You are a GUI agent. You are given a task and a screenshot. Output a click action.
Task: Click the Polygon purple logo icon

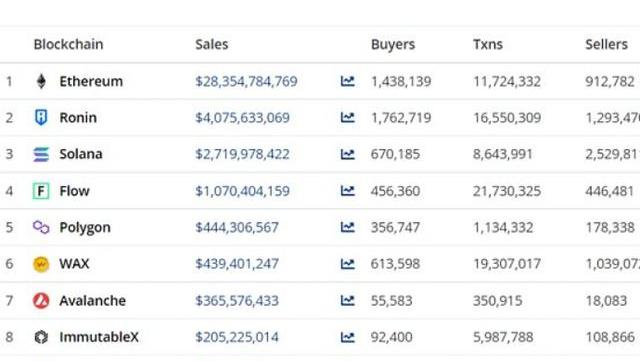(x=41, y=227)
